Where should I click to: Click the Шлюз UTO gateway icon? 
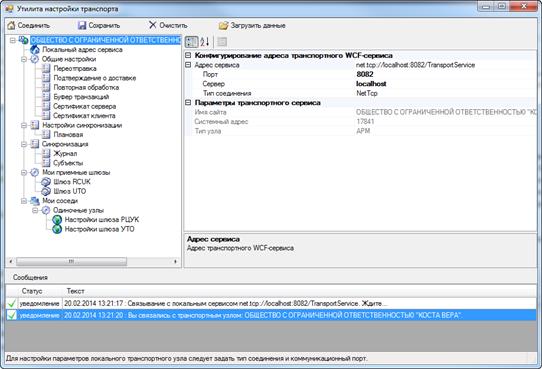coord(46,191)
